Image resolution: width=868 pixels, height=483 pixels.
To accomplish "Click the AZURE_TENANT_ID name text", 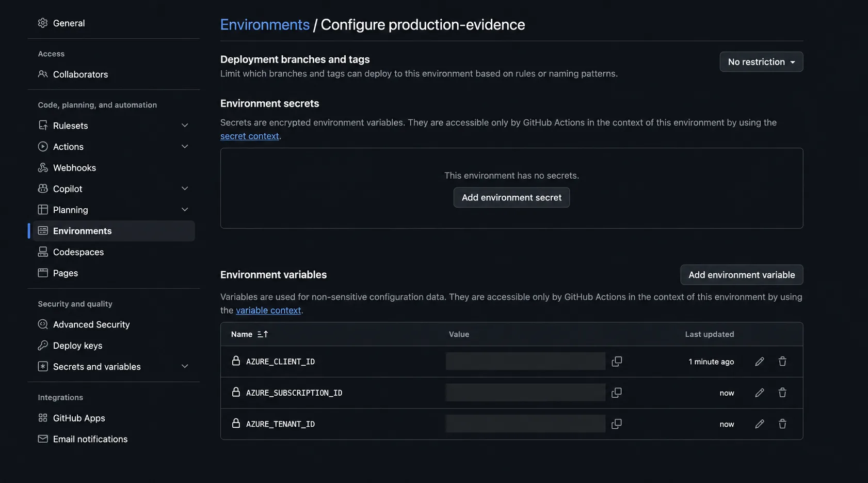I will click(x=280, y=424).
